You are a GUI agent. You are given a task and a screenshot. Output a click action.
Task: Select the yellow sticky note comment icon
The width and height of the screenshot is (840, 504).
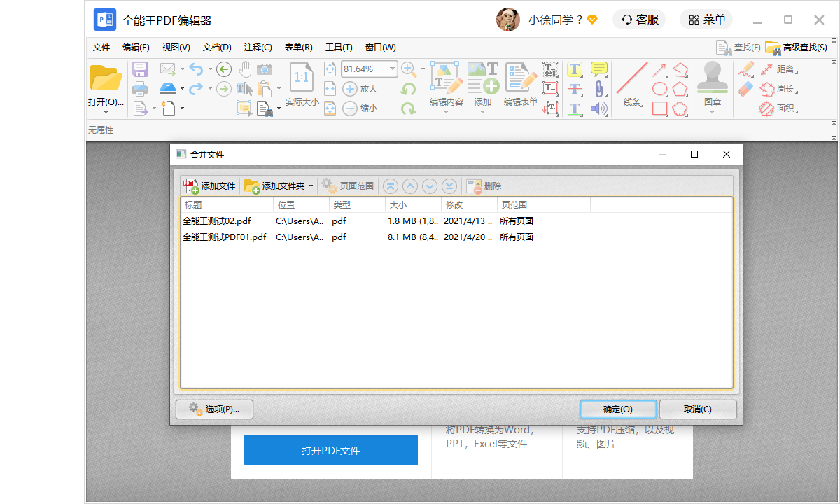598,69
